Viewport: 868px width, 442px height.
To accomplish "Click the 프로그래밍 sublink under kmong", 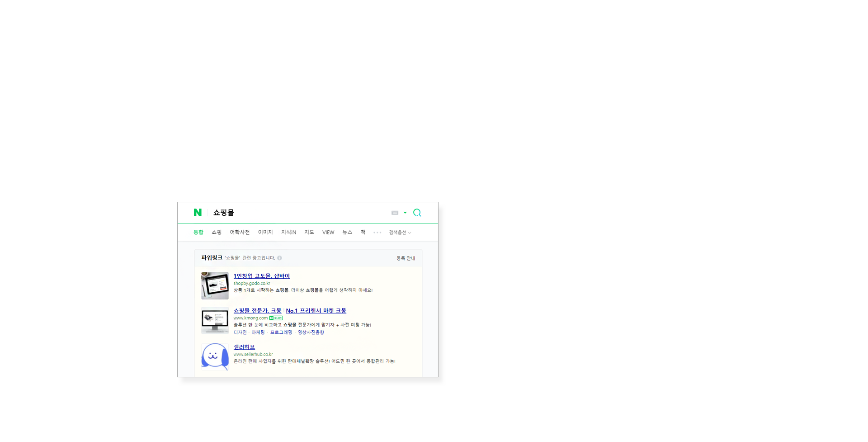I will coord(281,333).
